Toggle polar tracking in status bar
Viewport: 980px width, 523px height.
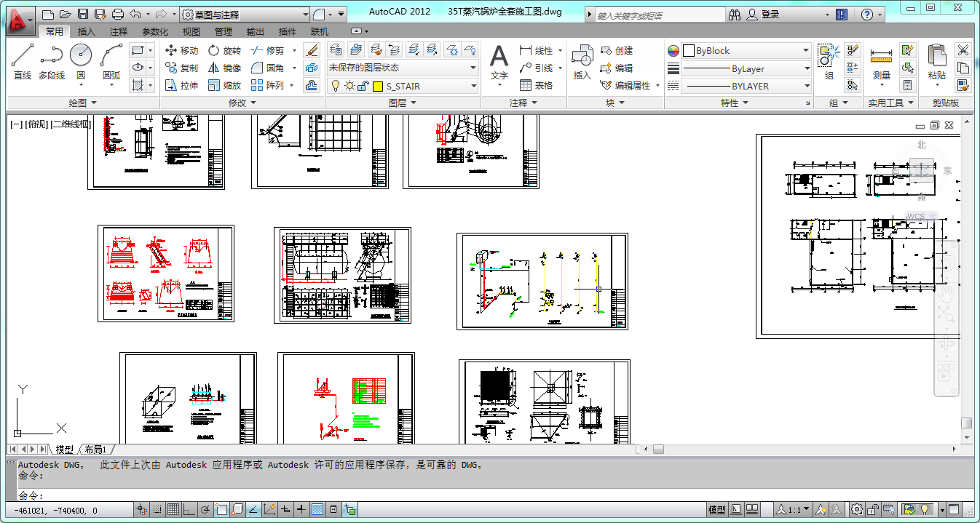click(205, 509)
